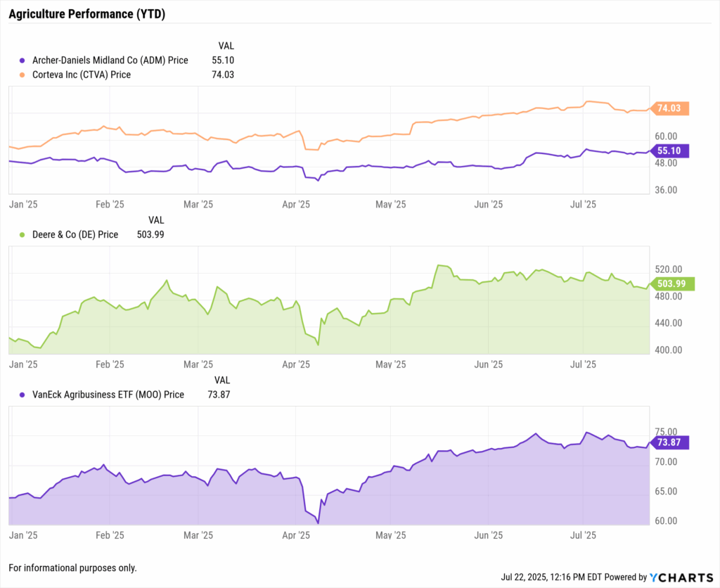The image size is (720, 588).
Task: Click the 520.00 y-axis label on the Deere chart
Action: pyautogui.click(x=669, y=269)
